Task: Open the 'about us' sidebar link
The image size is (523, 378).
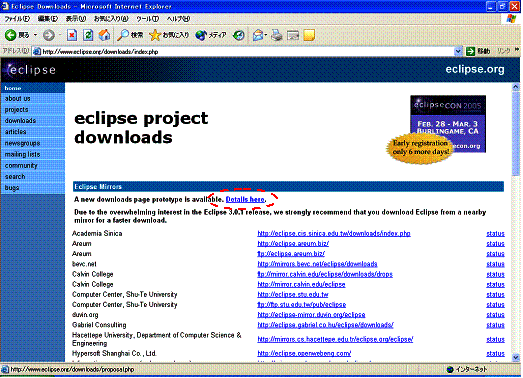Action: pos(17,98)
